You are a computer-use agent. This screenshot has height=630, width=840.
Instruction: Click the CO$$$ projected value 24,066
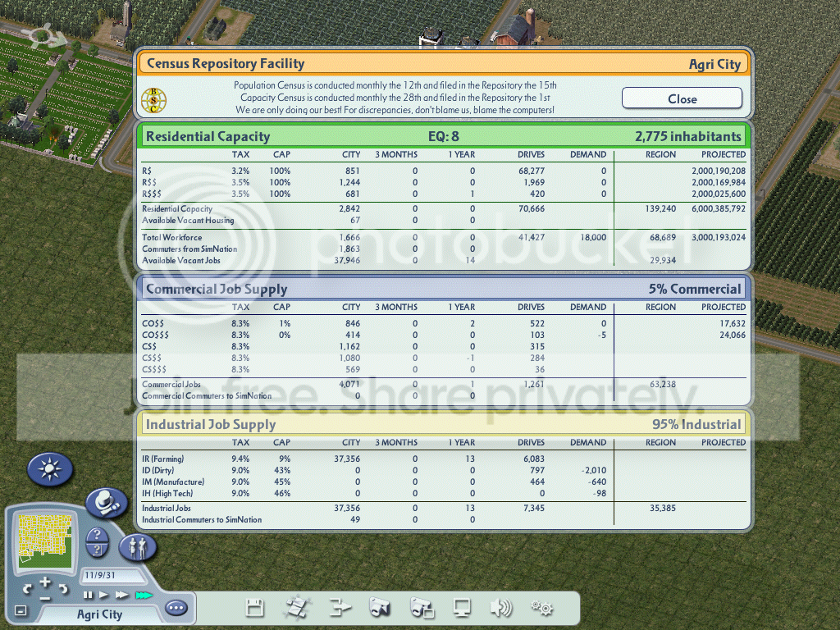[x=733, y=336]
